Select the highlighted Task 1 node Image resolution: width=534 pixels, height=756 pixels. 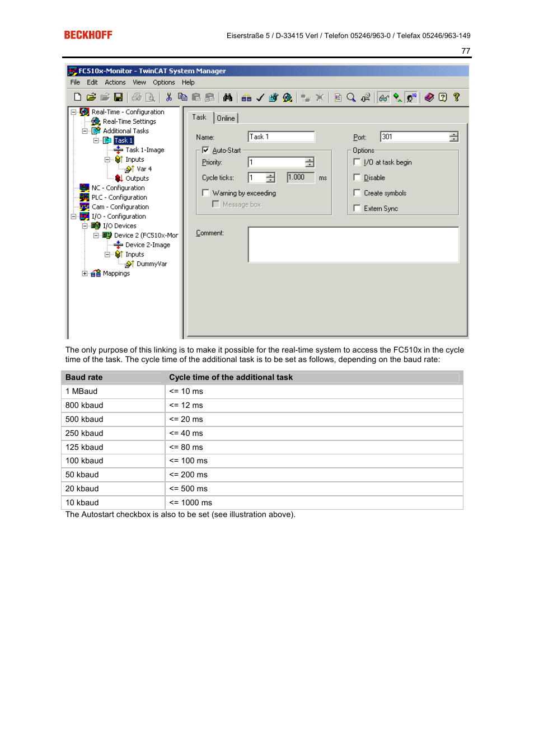(x=124, y=140)
